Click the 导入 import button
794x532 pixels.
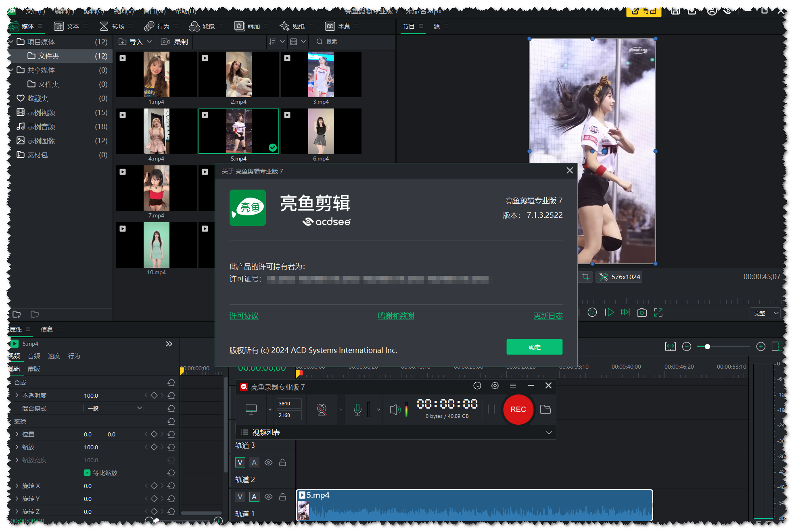pos(131,42)
